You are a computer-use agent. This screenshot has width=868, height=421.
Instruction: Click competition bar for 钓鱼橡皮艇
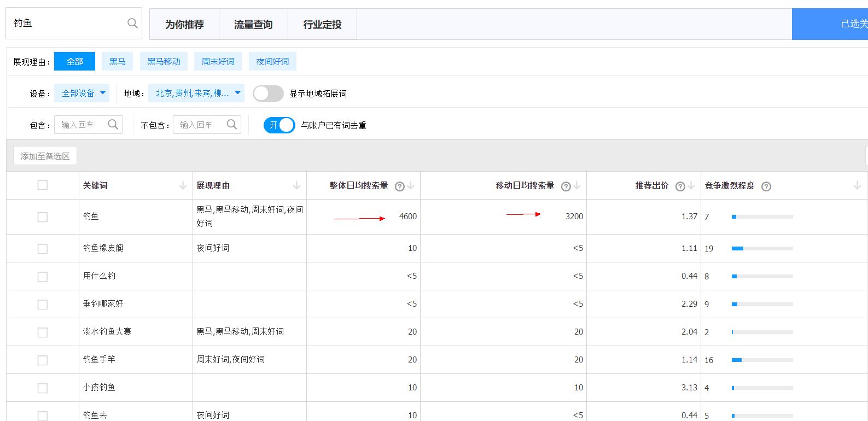[x=762, y=249]
